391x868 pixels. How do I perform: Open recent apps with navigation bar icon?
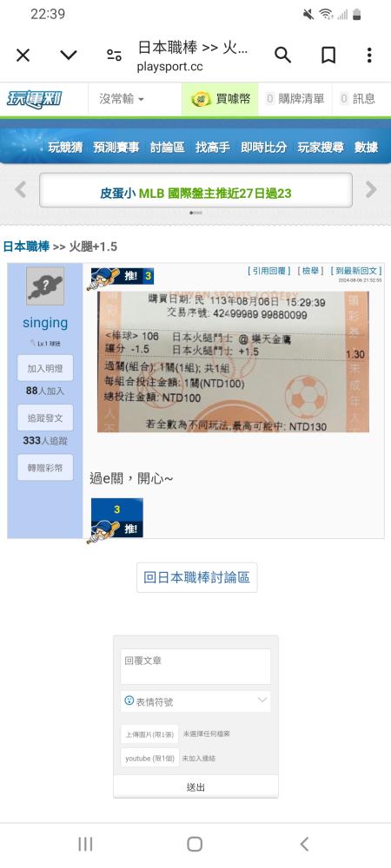tap(85, 844)
